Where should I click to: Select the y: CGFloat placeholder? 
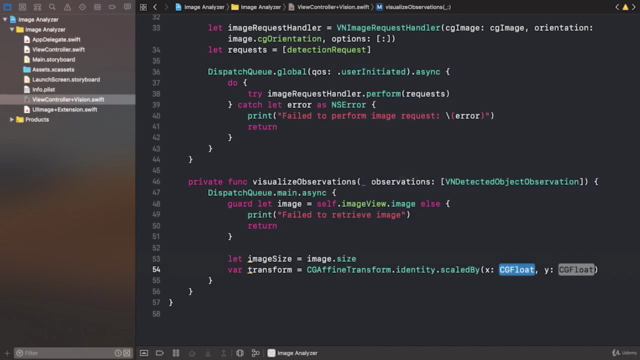pyautogui.click(x=576, y=270)
